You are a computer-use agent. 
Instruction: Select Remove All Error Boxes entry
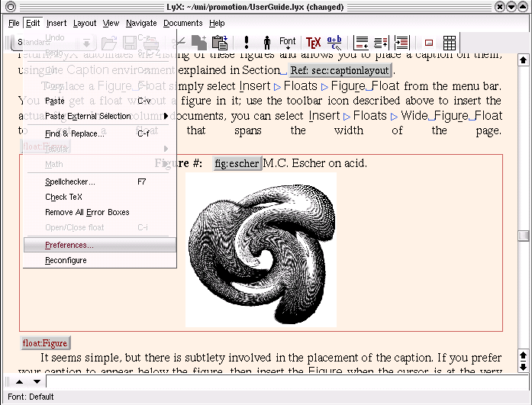coord(100,212)
